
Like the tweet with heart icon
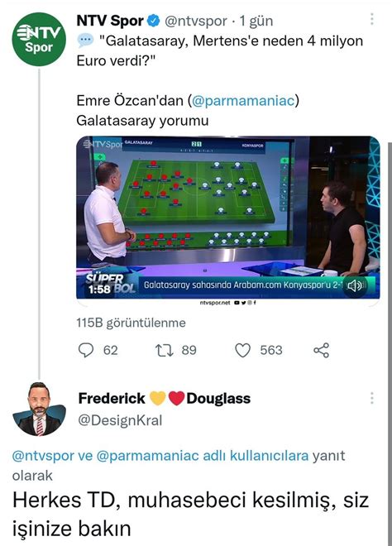(x=242, y=350)
